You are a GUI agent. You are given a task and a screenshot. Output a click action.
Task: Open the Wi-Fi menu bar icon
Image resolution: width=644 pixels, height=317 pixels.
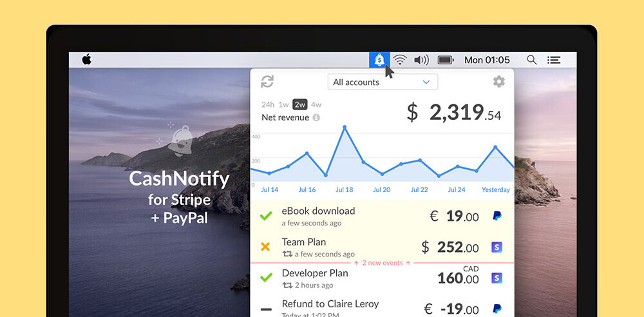point(400,60)
